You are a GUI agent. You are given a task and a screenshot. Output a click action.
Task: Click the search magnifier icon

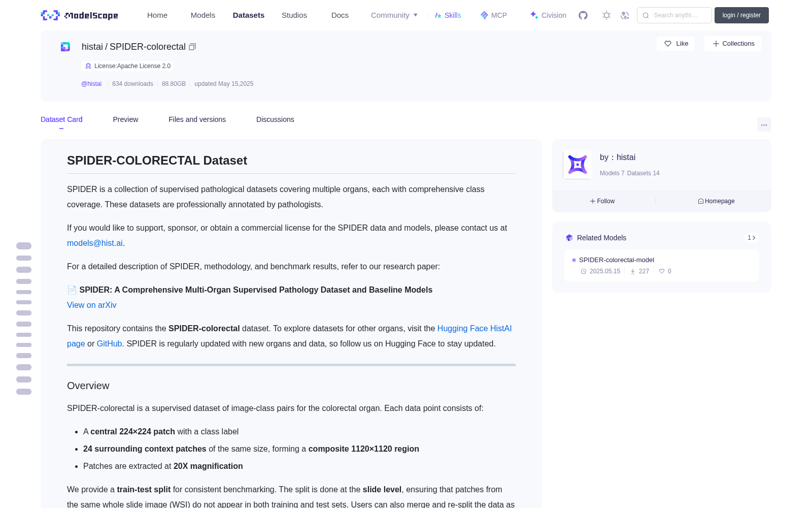point(646,15)
